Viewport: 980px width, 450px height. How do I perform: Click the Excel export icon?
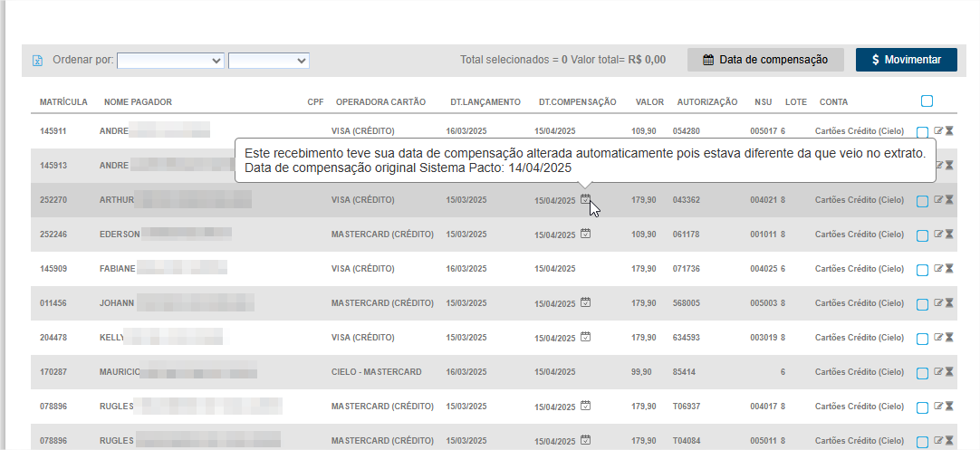(x=37, y=61)
